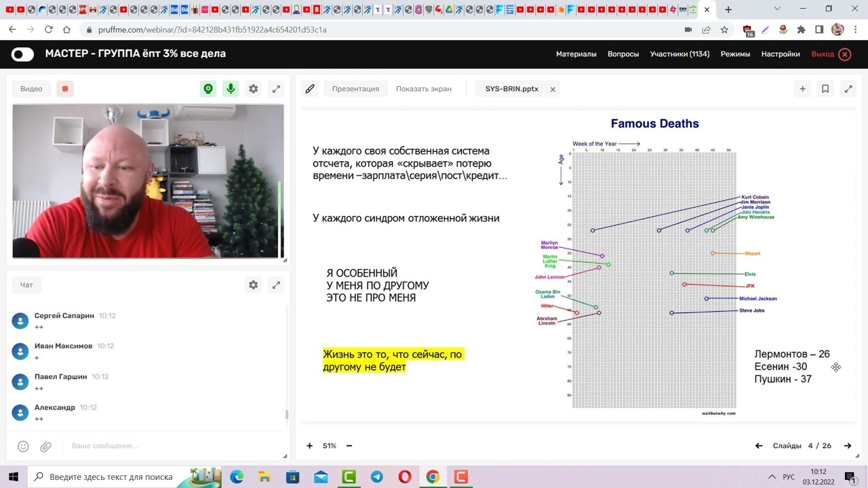Viewport: 868px width, 488px height.
Task: Add a new presentation with plus icon
Action: [802, 89]
